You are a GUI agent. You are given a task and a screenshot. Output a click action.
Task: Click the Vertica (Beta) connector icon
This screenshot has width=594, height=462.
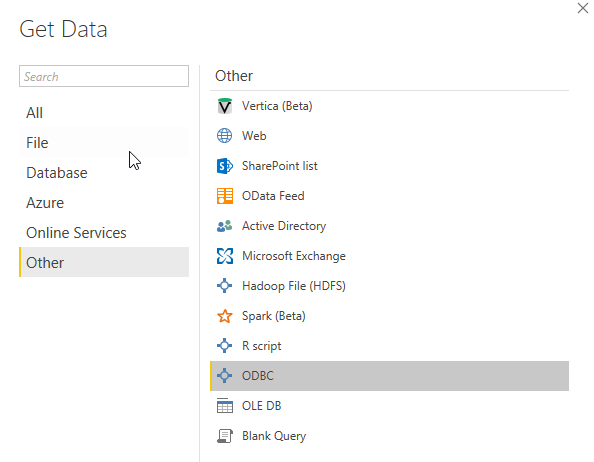pos(225,106)
